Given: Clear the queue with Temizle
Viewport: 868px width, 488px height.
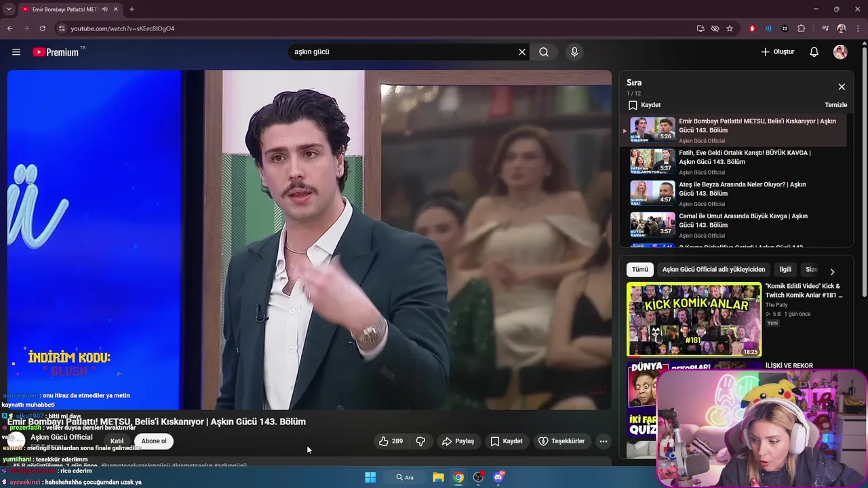Looking at the screenshot, I should pyautogui.click(x=835, y=105).
